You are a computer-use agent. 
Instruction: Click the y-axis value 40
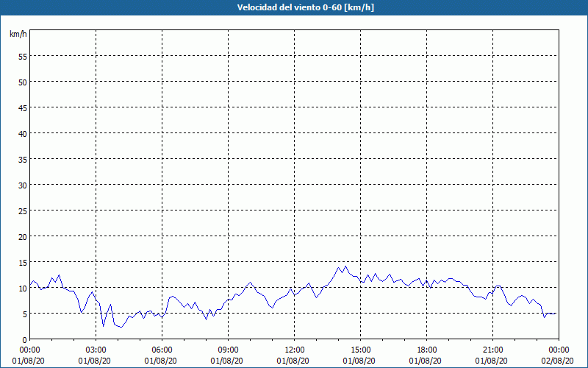click(x=23, y=134)
